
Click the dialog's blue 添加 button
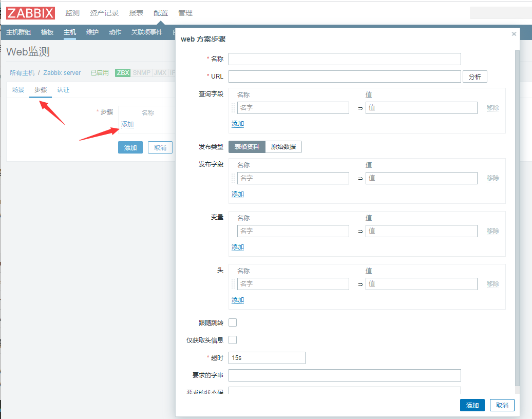point(472,406)
